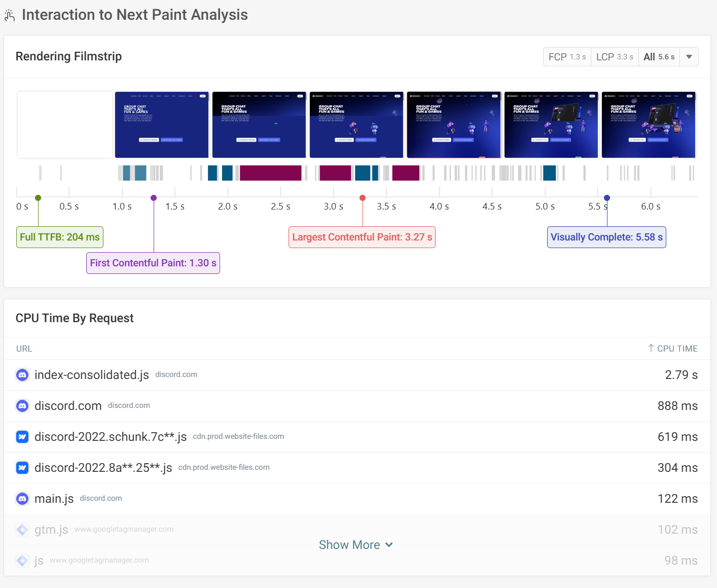Open the filmstrip range dropdown arrow

pos(689,57)
